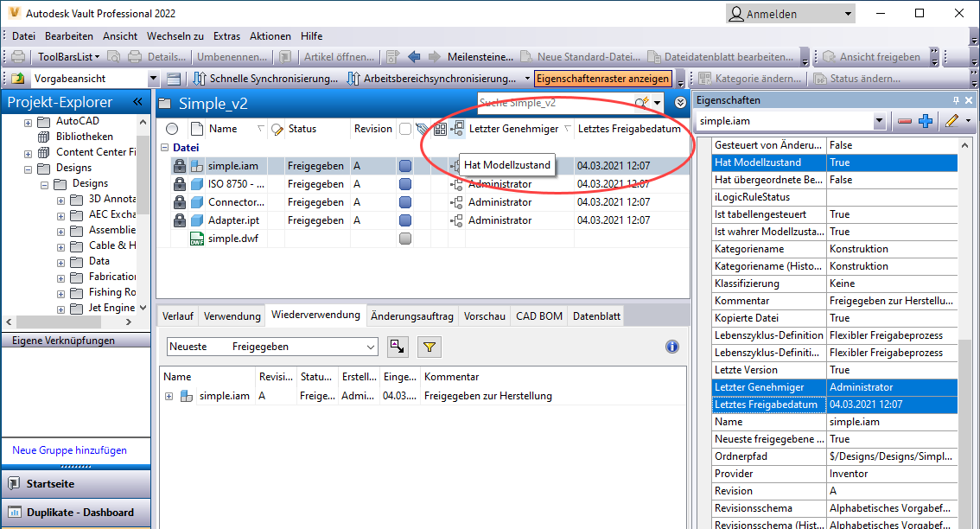The image size is (980, 529).
Task: Click Status ändern toolbar button
Action: click(857, 79)
